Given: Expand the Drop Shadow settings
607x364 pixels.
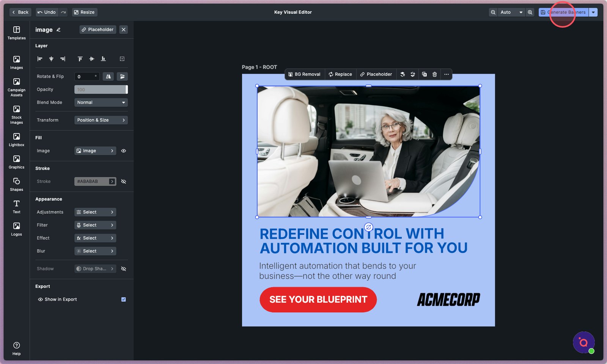Looking at the screenshot, I should click(x=95, y=269).
